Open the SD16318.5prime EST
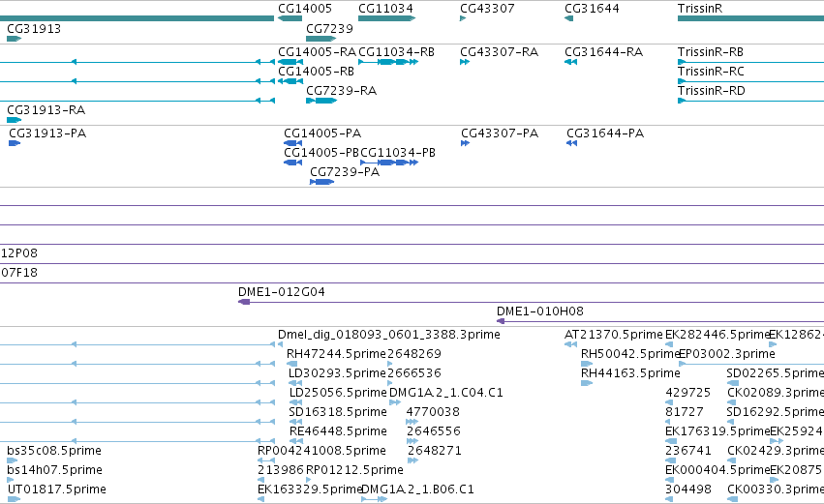The image size is (824, 504). [x=295, y=422]
